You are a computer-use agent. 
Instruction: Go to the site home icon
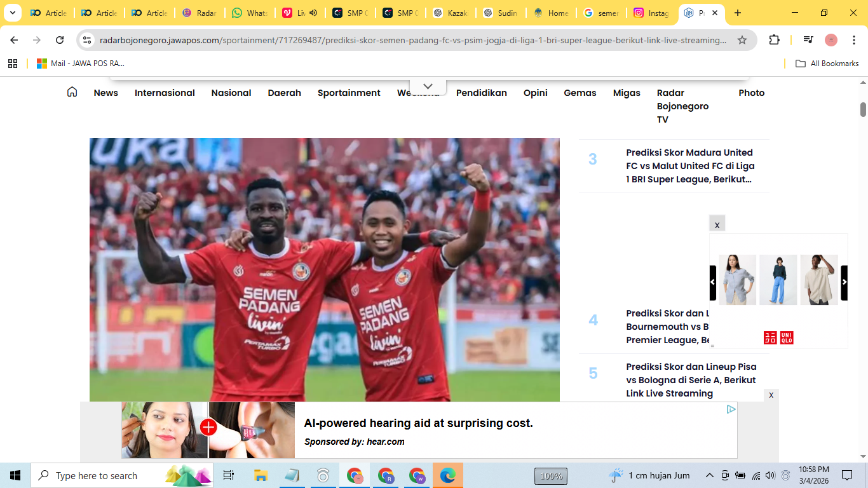pyautogui.click(x=72, y=92)
